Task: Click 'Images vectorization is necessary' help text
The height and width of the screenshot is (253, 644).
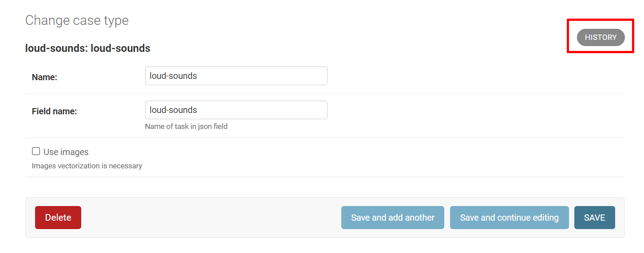Action: click(x=87, y=166)
